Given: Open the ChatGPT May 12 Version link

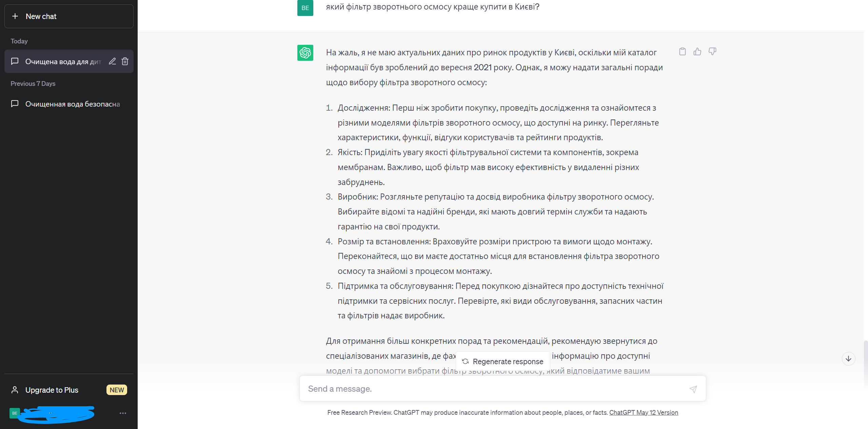Looking at the screenshot, I should coord(644,412).
